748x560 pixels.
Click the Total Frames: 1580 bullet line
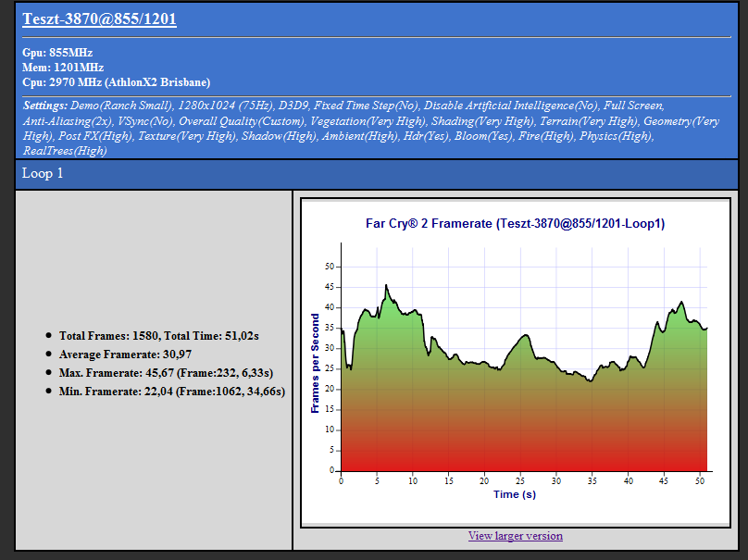coord(159,336)
